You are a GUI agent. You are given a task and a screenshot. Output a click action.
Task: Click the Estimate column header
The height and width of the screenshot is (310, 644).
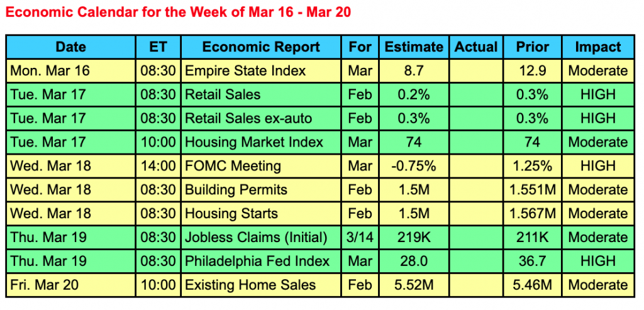click(414, 47)
